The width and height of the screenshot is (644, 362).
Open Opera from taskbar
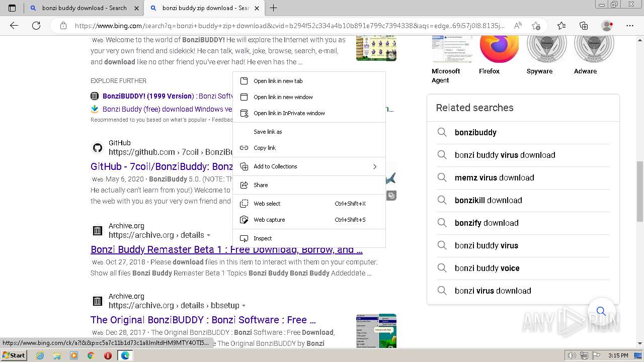pyautogui.click(x=108, y=355)
